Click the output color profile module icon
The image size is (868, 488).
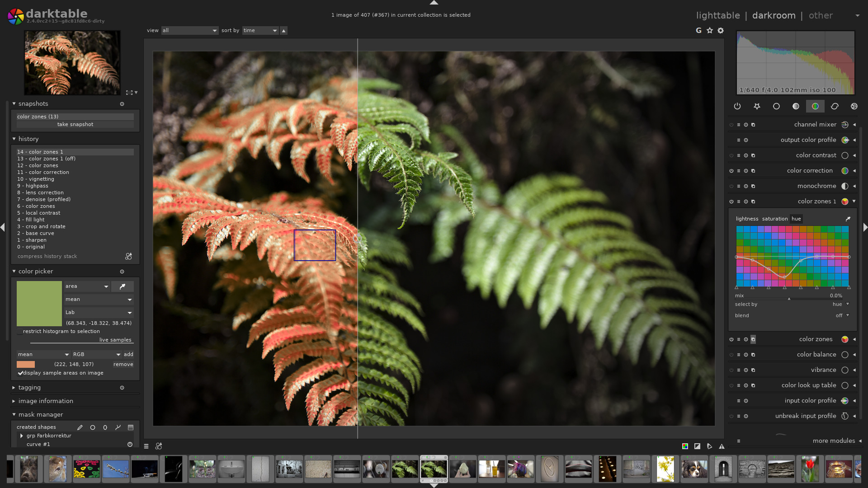[845, 140]
